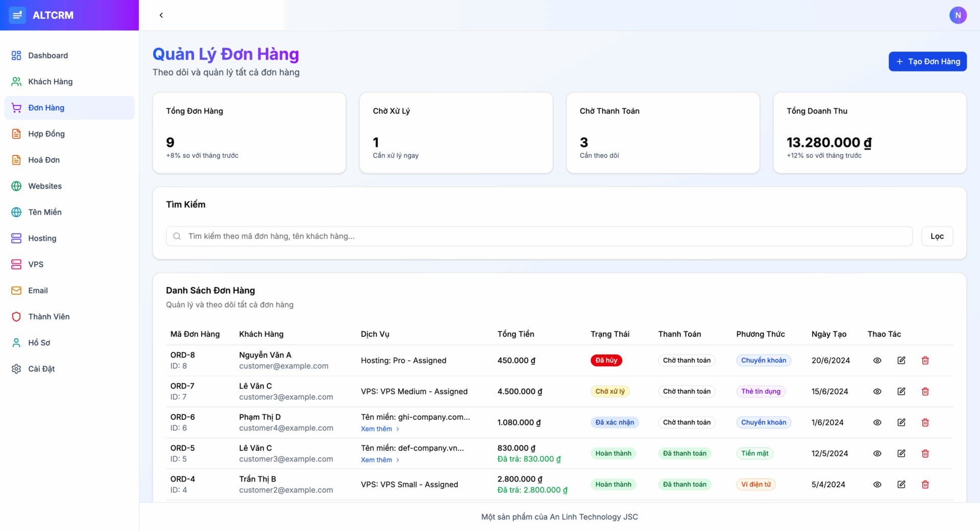
Task: Click the search magnifier icon
Action: (x=177, y=236)
